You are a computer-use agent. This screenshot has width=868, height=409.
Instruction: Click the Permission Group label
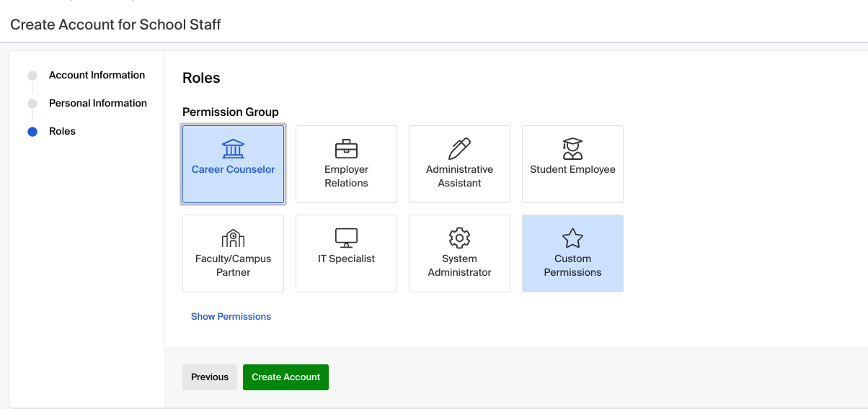231,112
